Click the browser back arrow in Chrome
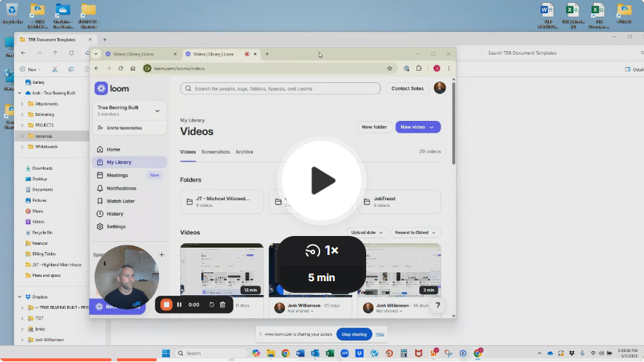This screenshot has width=644, height=362. point(96,68)
